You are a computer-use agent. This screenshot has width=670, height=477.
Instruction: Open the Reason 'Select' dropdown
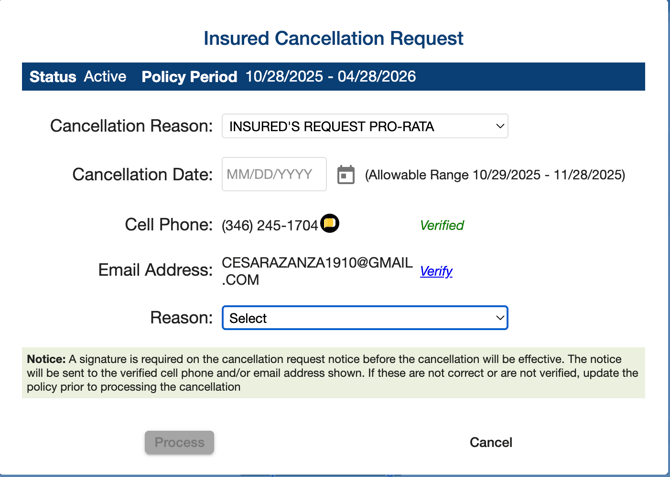click(364, 318)
